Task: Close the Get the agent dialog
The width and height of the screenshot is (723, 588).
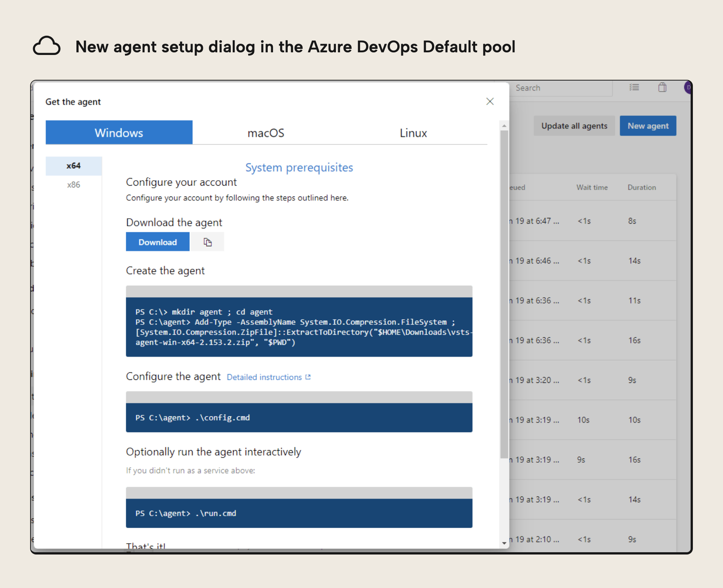Action: coord(490,101)
